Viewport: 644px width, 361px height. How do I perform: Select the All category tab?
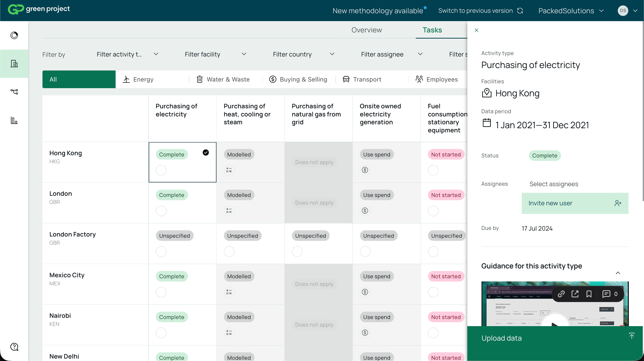click(79, 79)
